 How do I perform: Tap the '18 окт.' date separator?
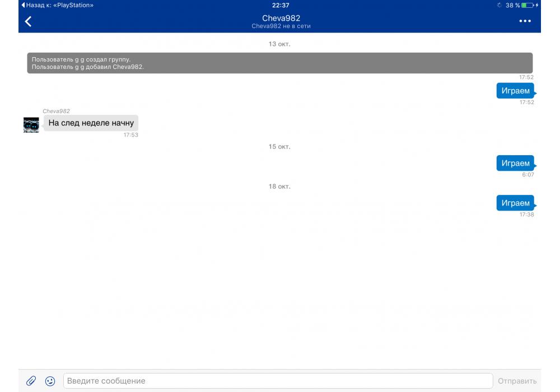279,186
